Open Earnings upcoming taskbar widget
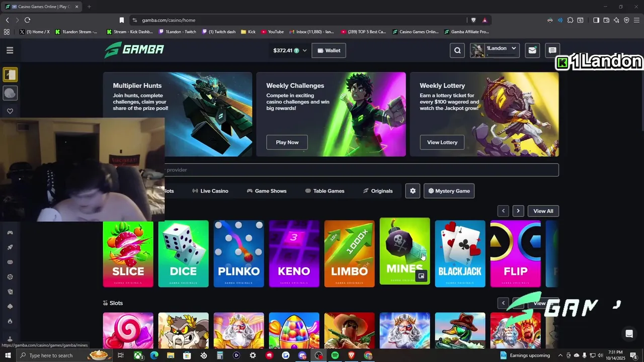The width and height of the screenshot is (644, 362). click(x=525, y=355)
